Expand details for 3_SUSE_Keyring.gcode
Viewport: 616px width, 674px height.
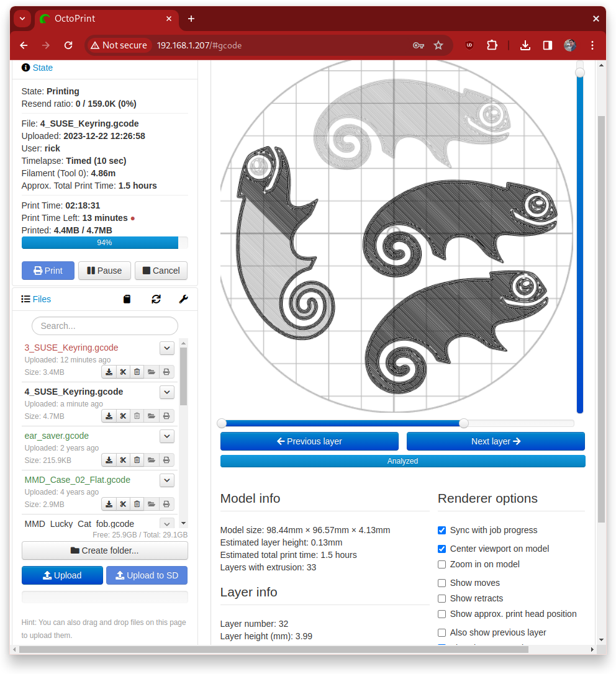coord(166,348)
